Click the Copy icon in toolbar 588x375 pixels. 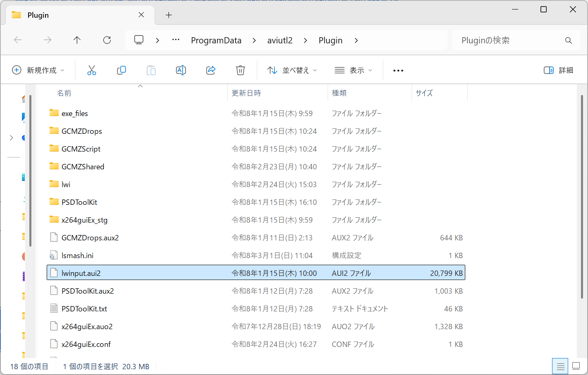(x=121, y=71)
